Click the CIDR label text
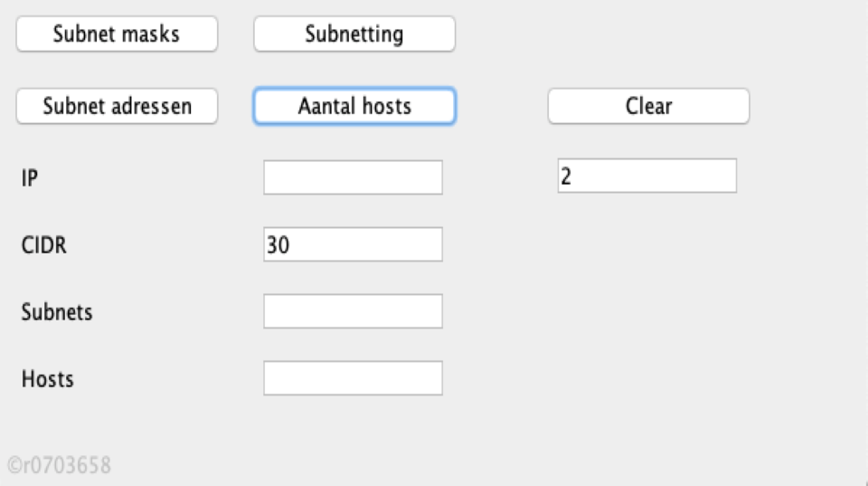Viewport: 868px width, 486px height. (x=44, y=245)
